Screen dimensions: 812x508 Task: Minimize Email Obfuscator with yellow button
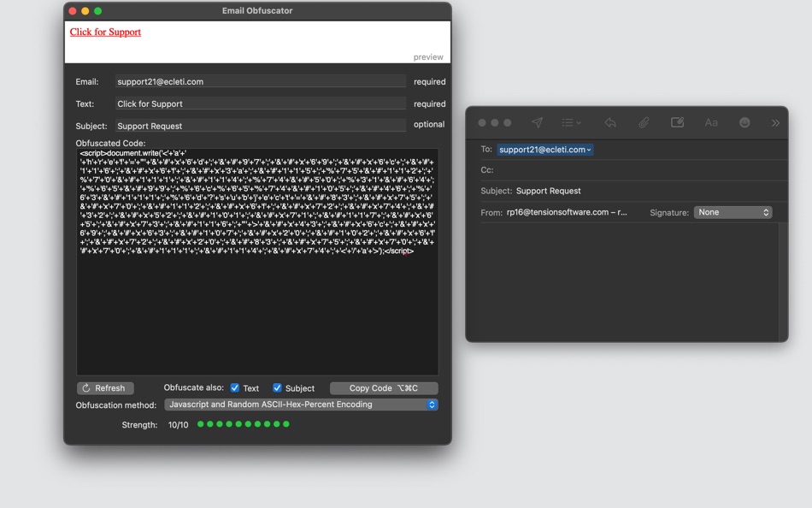(x=85, y=11)
